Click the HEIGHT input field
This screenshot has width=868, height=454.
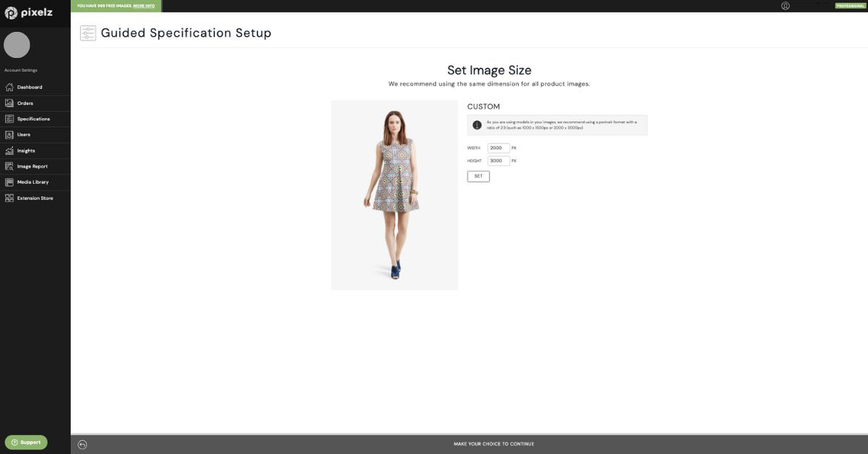coord(498,161)
